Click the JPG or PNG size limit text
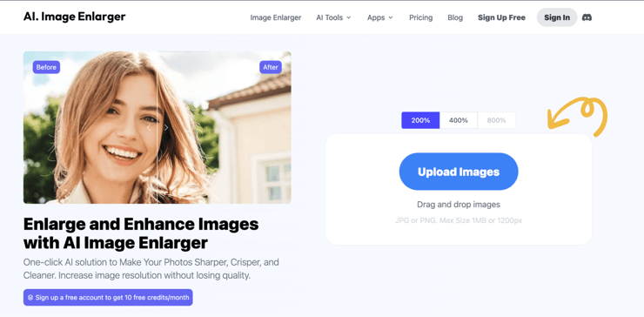The image size is (644, 317). (x=459, y=220)
